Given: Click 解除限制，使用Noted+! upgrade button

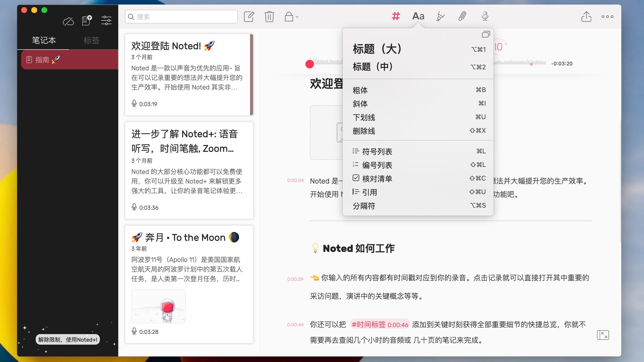Looking at the screenshot, I should [68, 340].
